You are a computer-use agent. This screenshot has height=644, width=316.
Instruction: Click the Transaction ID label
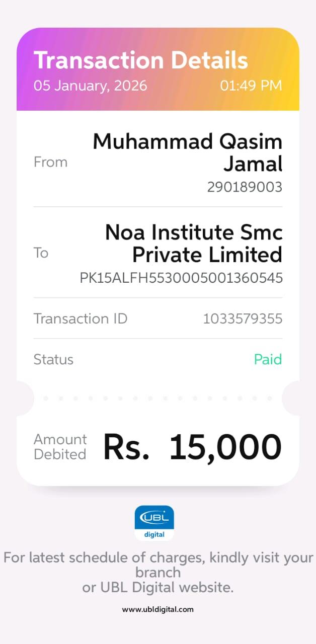click(81, 318)
